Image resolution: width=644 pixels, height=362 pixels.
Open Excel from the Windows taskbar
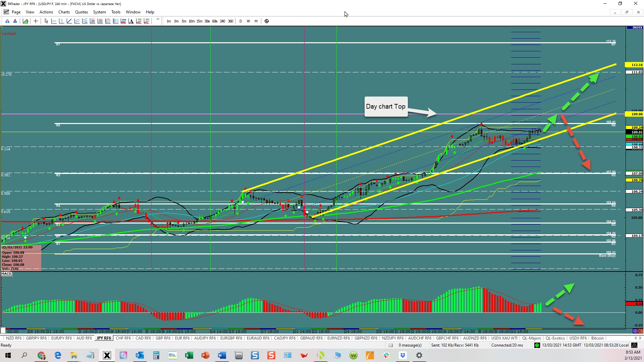coord(189,355)
